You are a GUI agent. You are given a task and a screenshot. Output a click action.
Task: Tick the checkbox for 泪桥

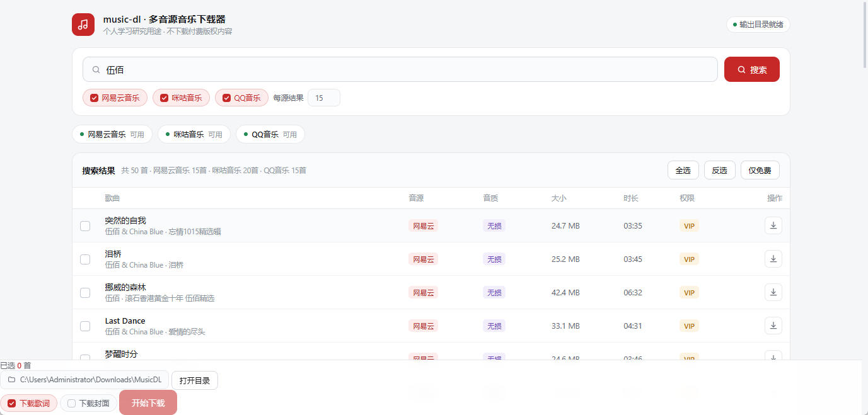coord(85,259)
